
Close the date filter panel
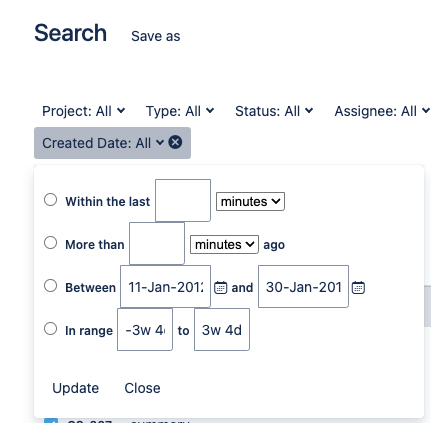point(142,388)
